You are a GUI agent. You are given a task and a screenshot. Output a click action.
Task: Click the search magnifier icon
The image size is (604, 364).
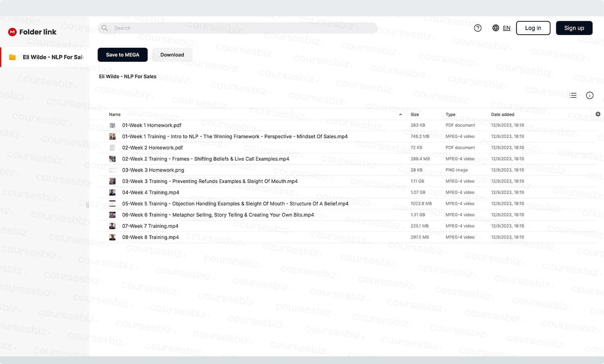tap(105, 28)
